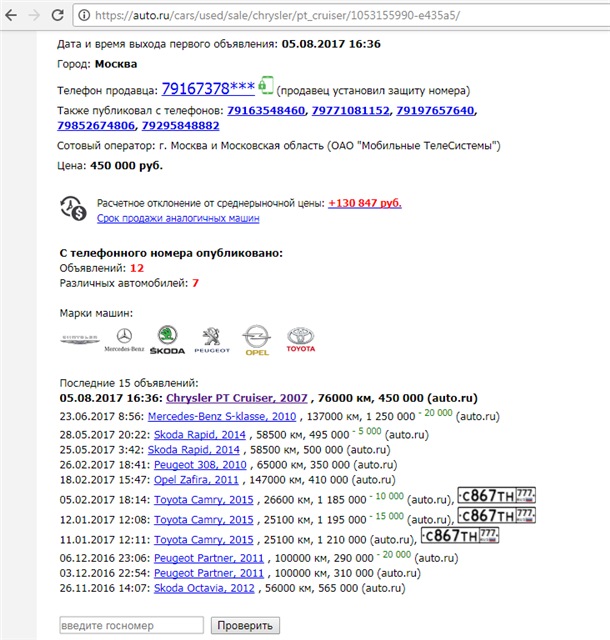
Task: Click license plate image on 11.01.2017 row
Action: click(460, 536)
